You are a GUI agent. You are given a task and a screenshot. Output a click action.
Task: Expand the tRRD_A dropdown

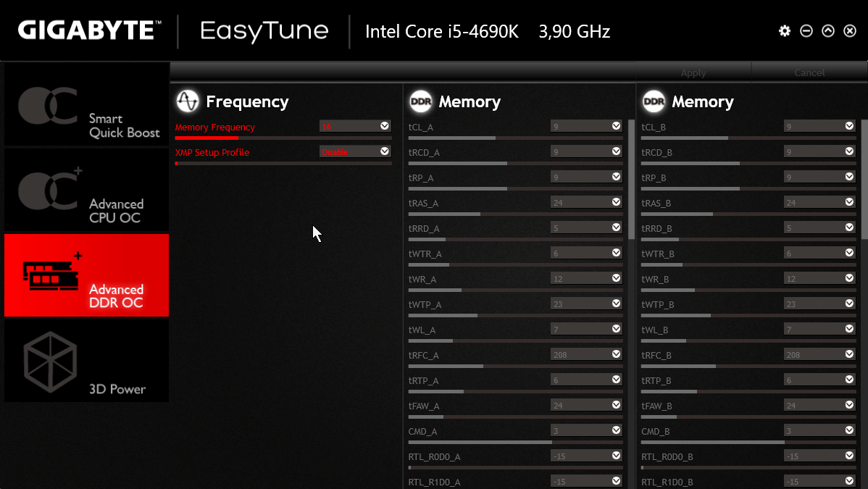pos(586,227)
